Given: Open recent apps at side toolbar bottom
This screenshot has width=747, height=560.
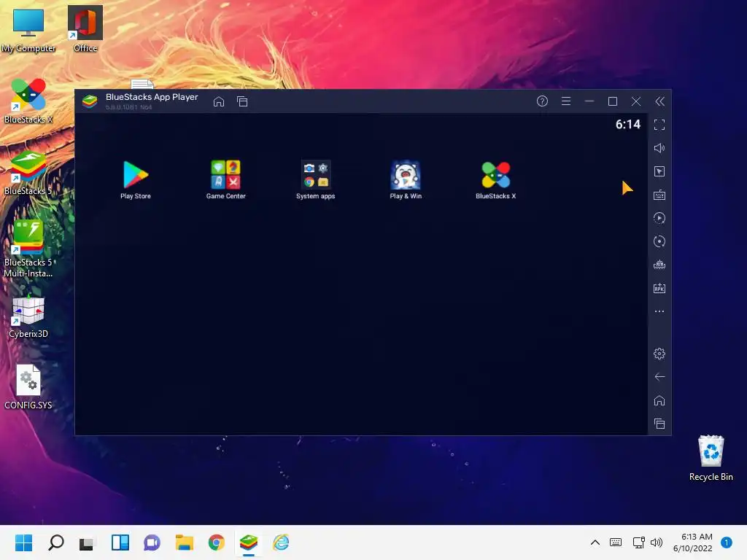Looking at the screenshot, I should (659, 424).
